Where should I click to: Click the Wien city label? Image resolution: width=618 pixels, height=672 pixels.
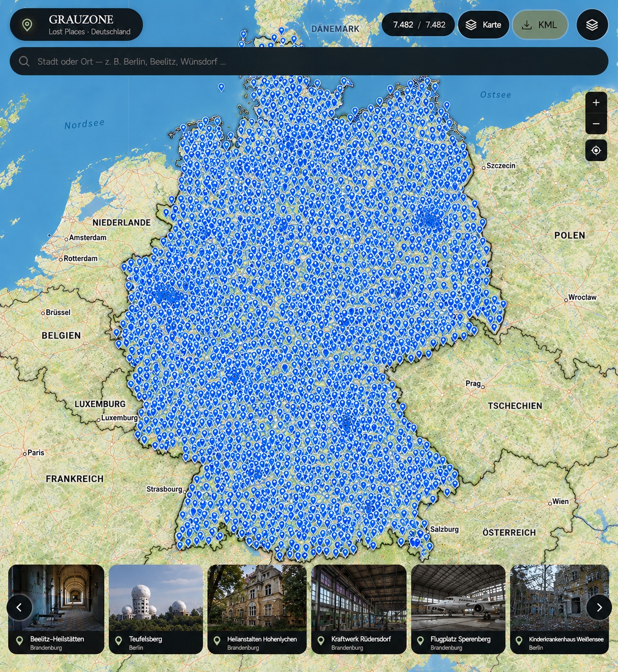click(560, 501)
